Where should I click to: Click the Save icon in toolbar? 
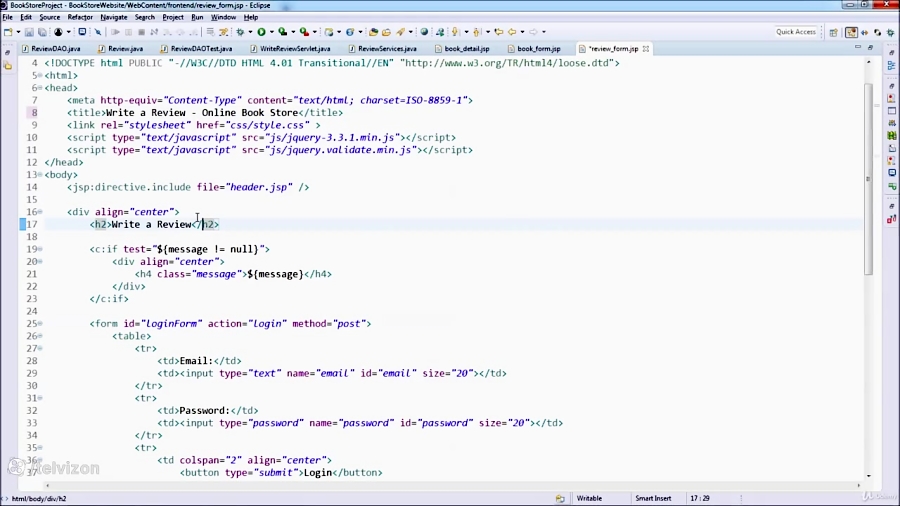(x=29, y=32)
